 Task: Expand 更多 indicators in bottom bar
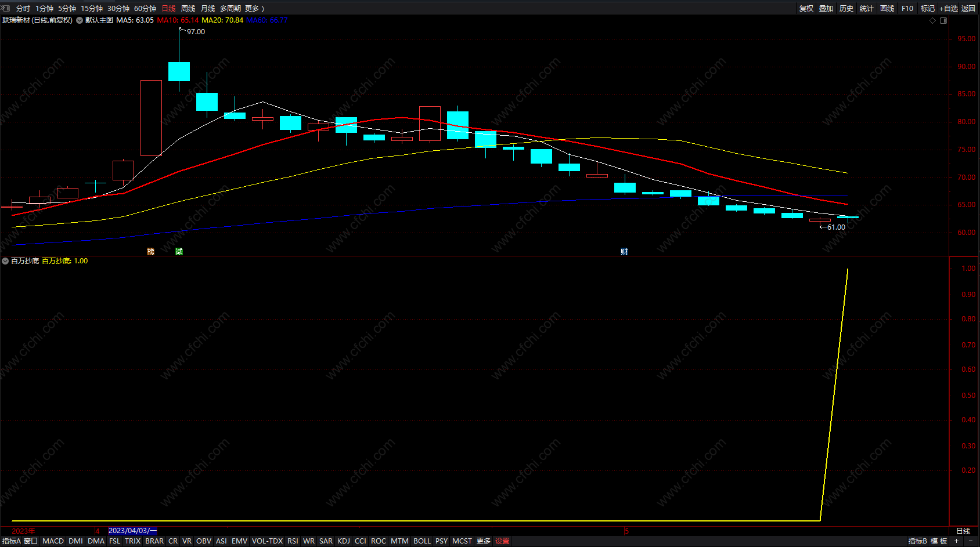[484, 541]
